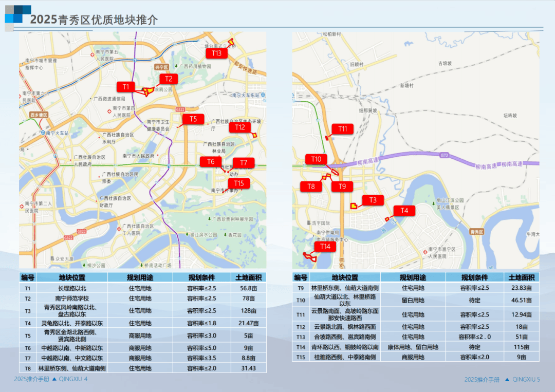The height and width of the screenshot is (392, 555).
Task: Select the 46.51亩 land area cell
Action: [517, 301]
